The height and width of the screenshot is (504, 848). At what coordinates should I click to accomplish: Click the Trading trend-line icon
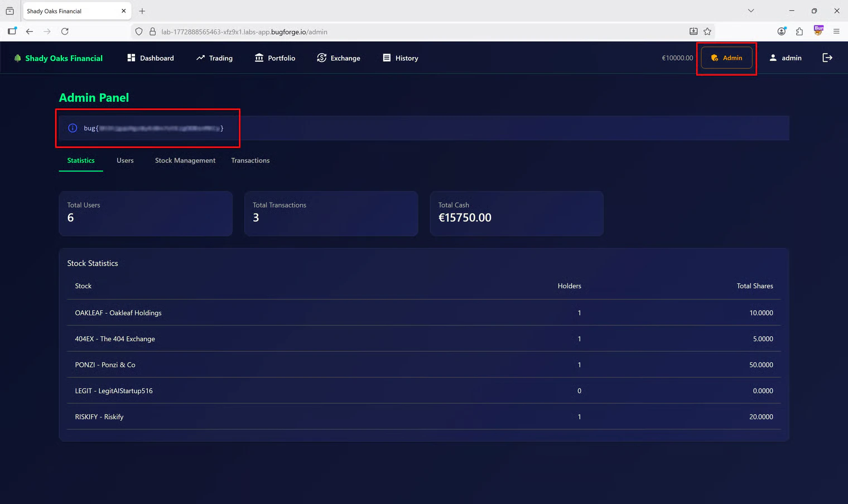coord(200,57)
